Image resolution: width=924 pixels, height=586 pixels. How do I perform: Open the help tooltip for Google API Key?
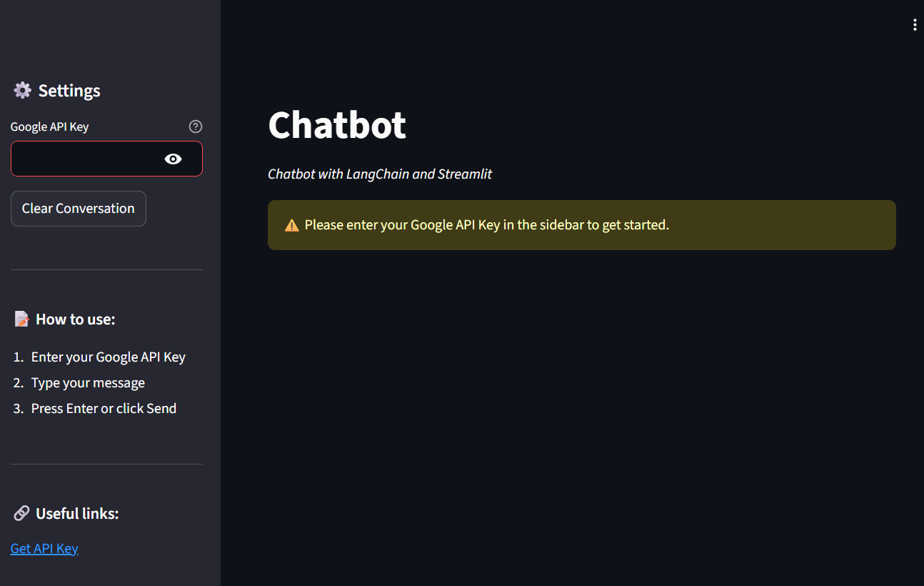195,126
